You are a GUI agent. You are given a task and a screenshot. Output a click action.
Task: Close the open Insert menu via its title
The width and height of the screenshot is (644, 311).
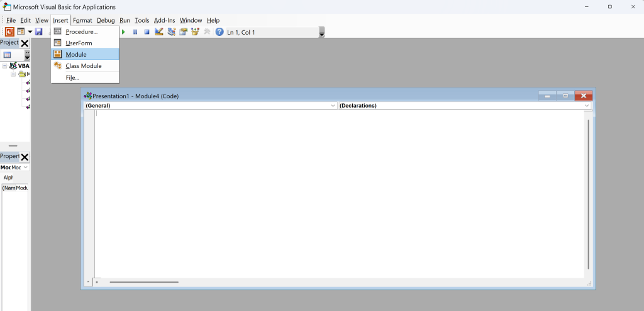coord(61,20)
